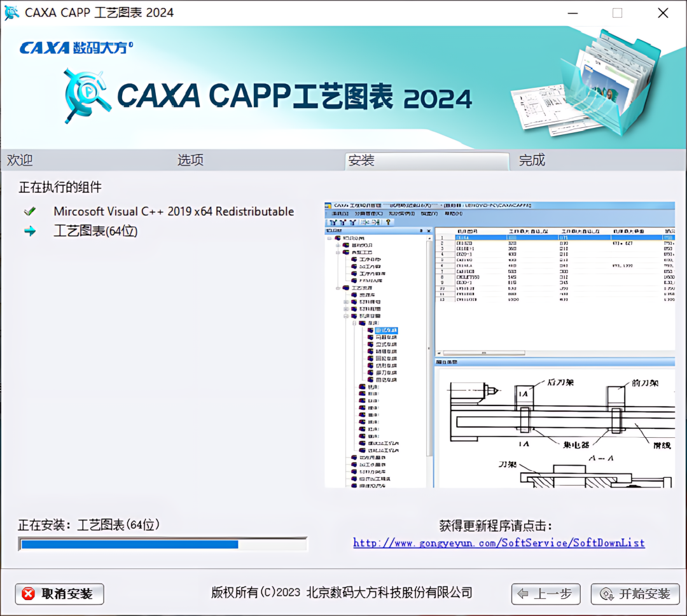The width and height of the screenshot is (687, 616).
Task: Click the 版权所有(C)2023 copyright text
Action: (x=342, y=592)
